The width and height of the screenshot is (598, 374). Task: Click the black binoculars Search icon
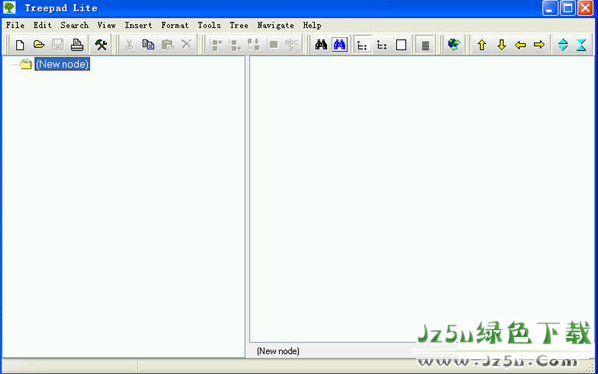coord(321,45)
